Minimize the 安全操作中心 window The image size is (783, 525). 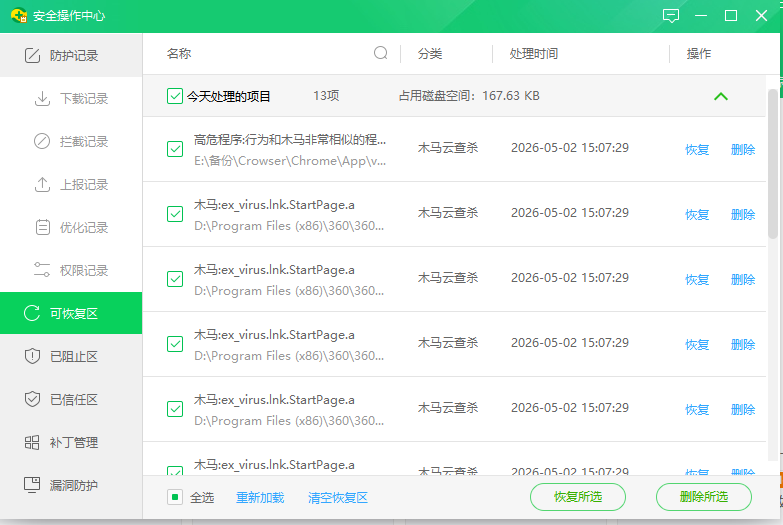701,15
